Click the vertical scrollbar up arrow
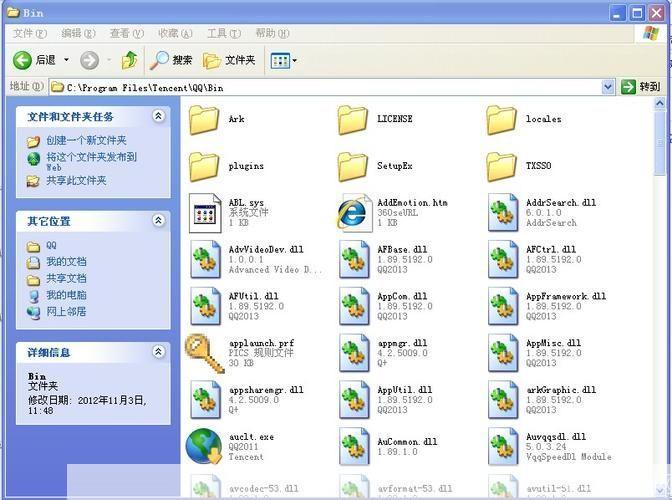The height and width of the screenshot is (500, 672). point(660,104)
